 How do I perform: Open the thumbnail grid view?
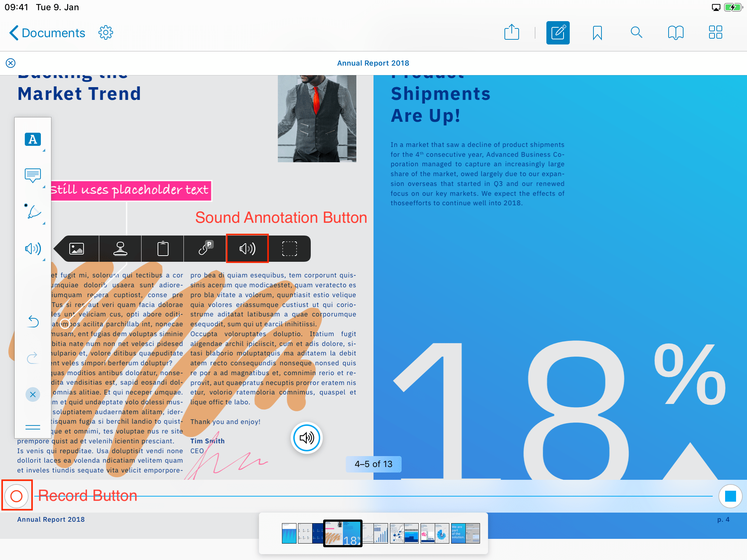(715, 32)
